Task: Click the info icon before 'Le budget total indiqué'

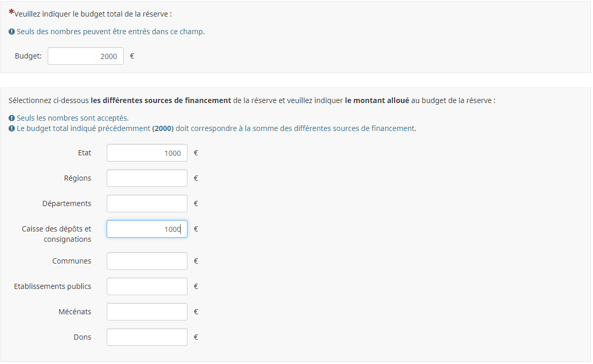Action: click(12, 128)
